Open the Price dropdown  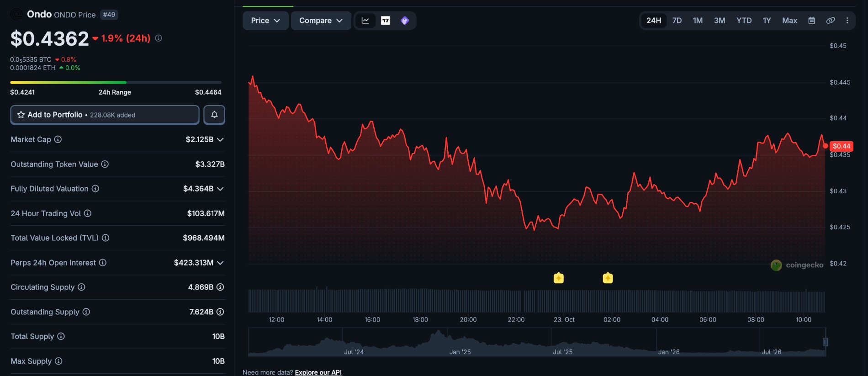[265, 21]
